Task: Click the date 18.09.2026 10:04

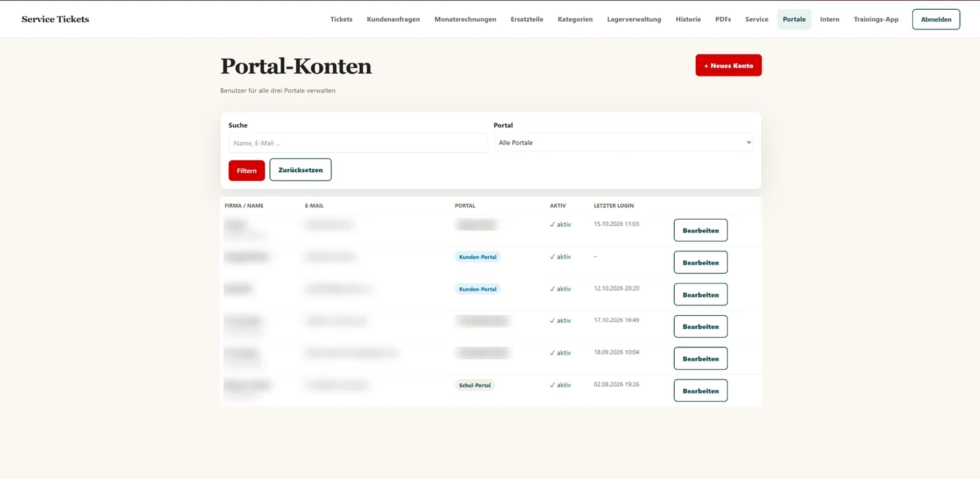Action: [x=616, y=352]
